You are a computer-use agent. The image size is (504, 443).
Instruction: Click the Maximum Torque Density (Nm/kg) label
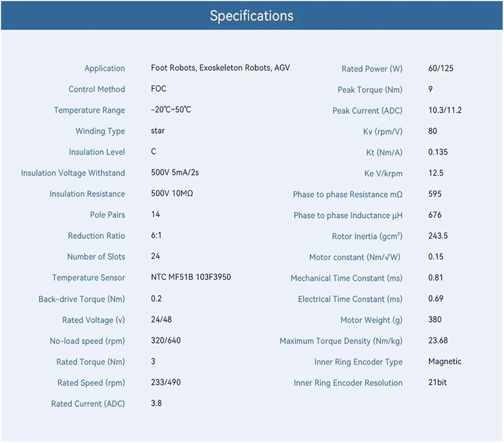pos(341,341)
